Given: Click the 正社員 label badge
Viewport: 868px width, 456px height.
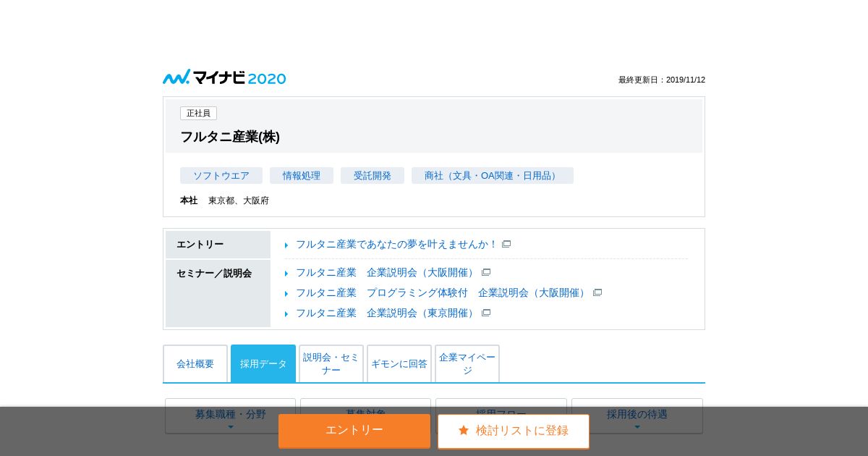Looking at the screenshot, I should point(198,114).
